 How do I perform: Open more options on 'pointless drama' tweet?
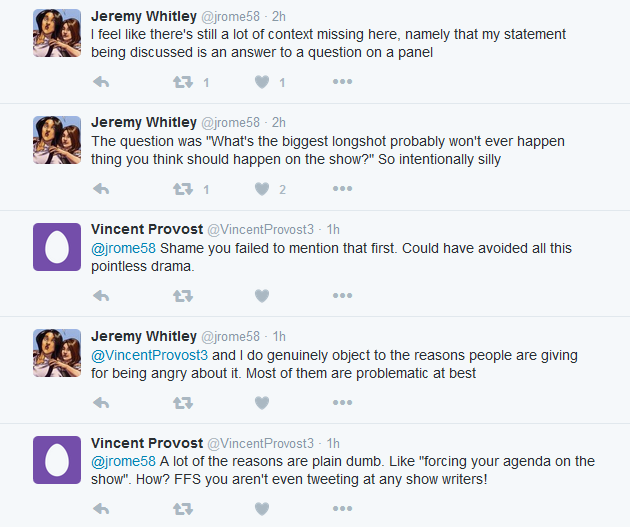pos(342,296)
